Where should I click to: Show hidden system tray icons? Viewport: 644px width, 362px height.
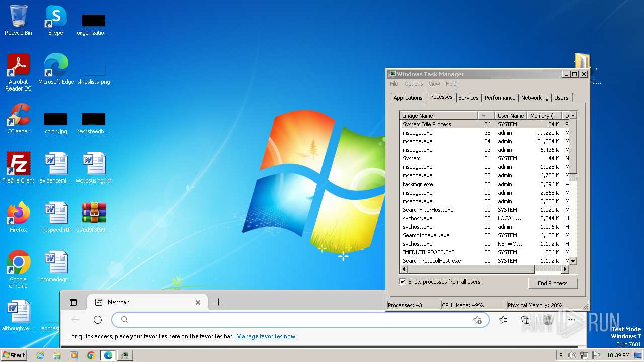tap(560, 355)
